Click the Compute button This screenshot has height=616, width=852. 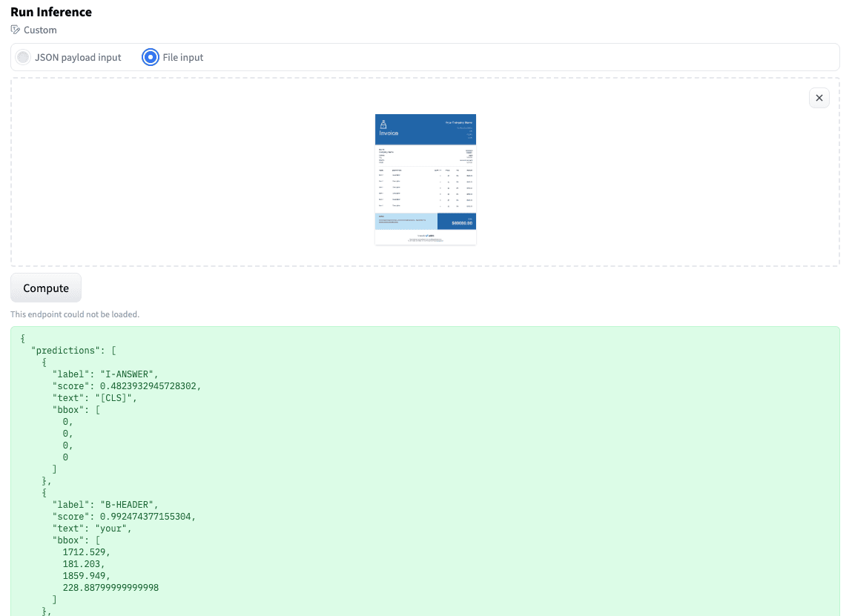point(45,288)
